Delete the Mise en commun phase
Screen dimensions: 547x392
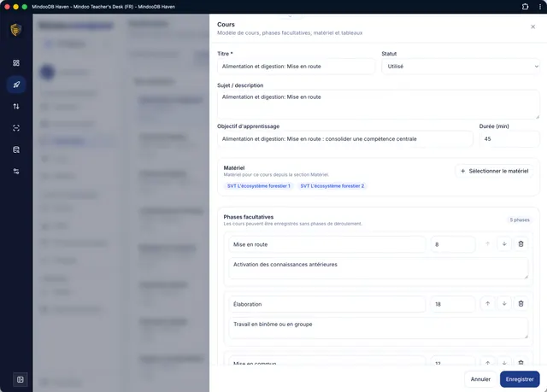(521, 362)
